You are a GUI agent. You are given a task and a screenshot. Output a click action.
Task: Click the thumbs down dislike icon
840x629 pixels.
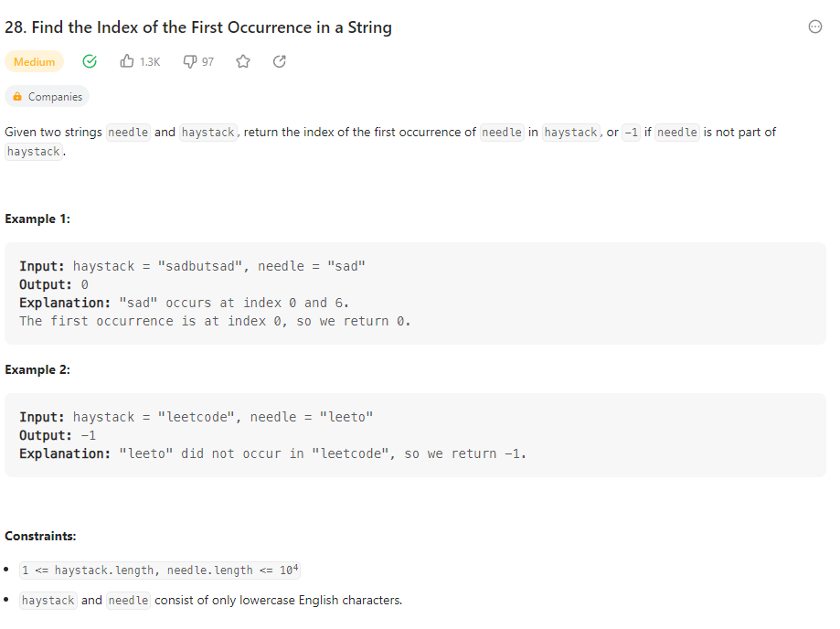(x=189, y=61)
